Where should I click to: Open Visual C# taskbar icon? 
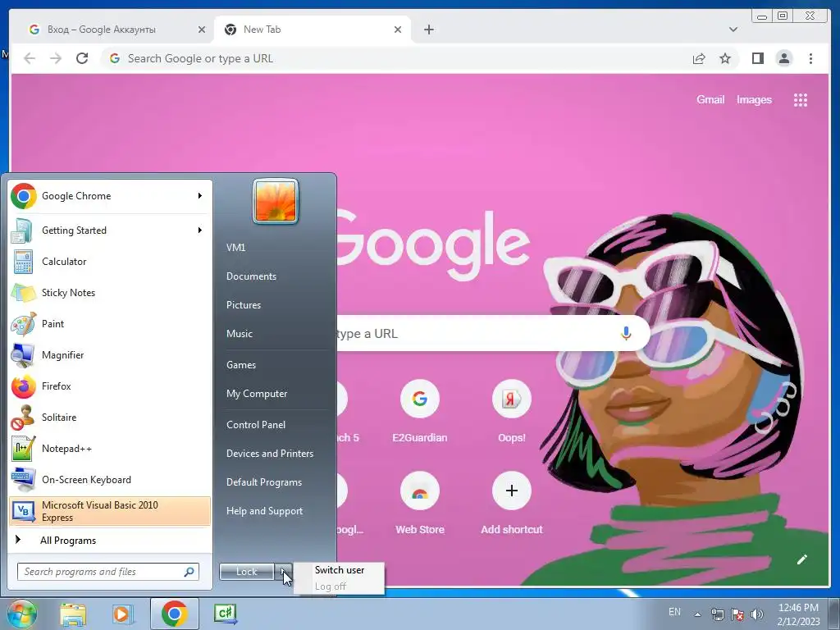coord(225,614)
